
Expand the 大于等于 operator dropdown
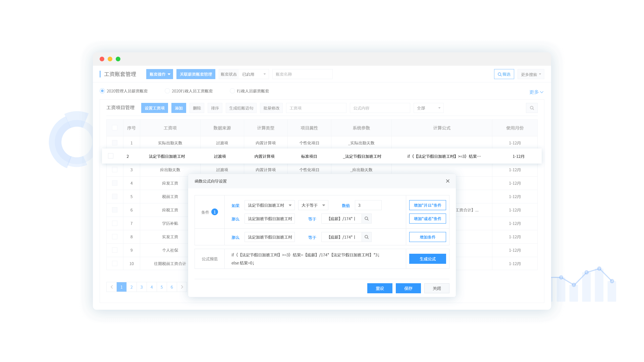click(313, 205)
